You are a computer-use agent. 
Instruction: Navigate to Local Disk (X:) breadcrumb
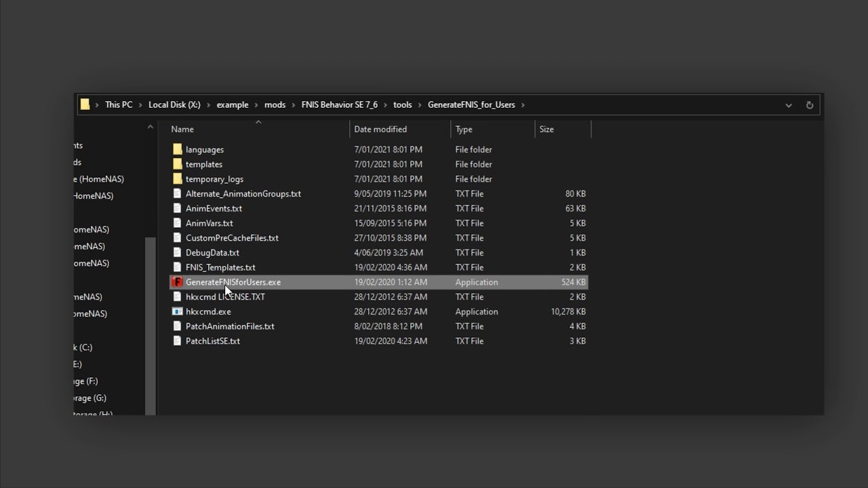point(174,105)
